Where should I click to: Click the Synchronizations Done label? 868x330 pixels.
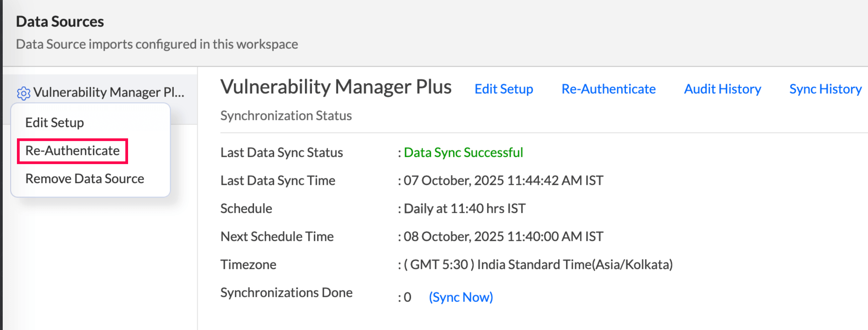[x=286, y=292]
